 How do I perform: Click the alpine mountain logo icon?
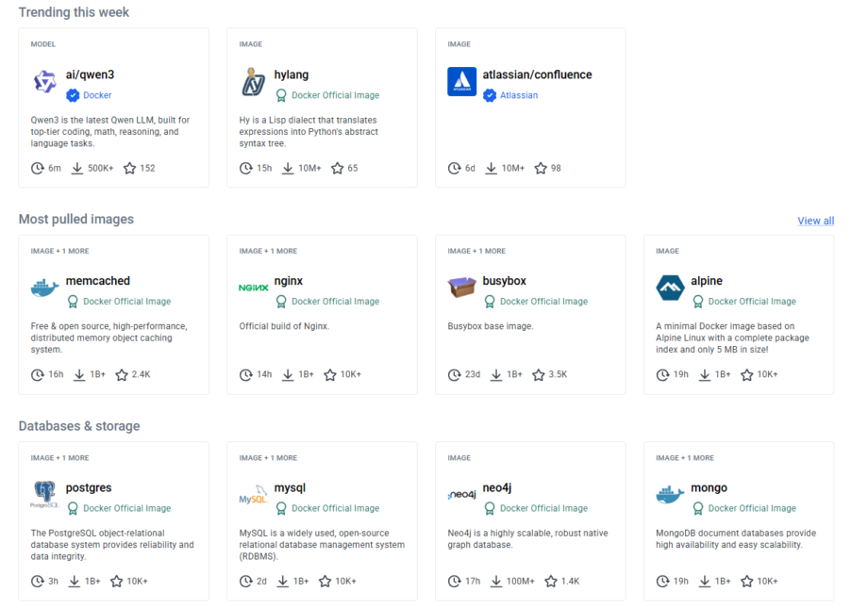pyautogui.click(x=670, y=288)
